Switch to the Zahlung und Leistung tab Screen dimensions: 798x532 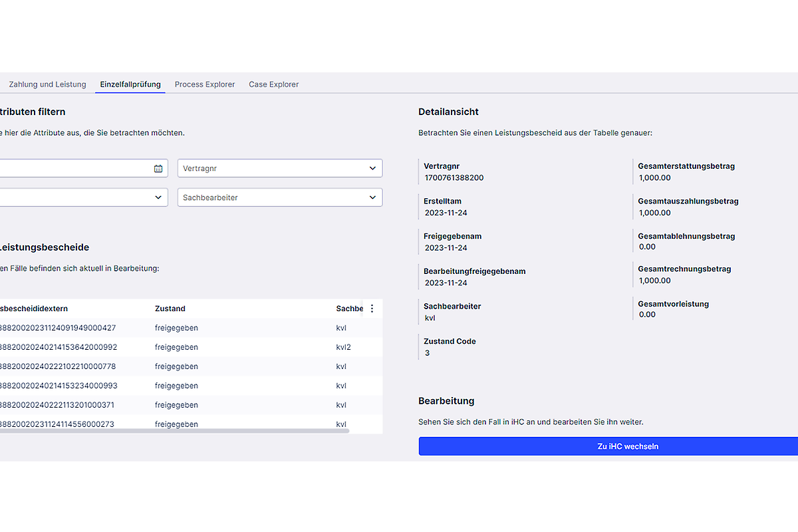click(x=47, y=84)
